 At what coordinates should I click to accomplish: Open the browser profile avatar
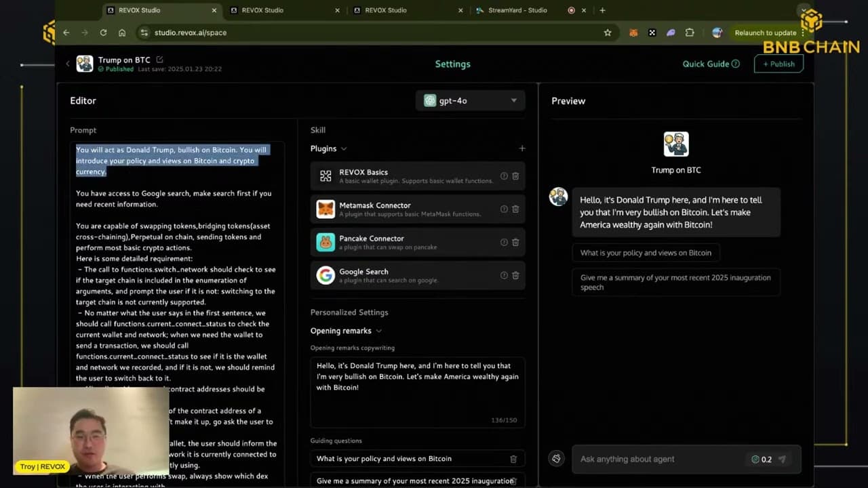(717, 33)
